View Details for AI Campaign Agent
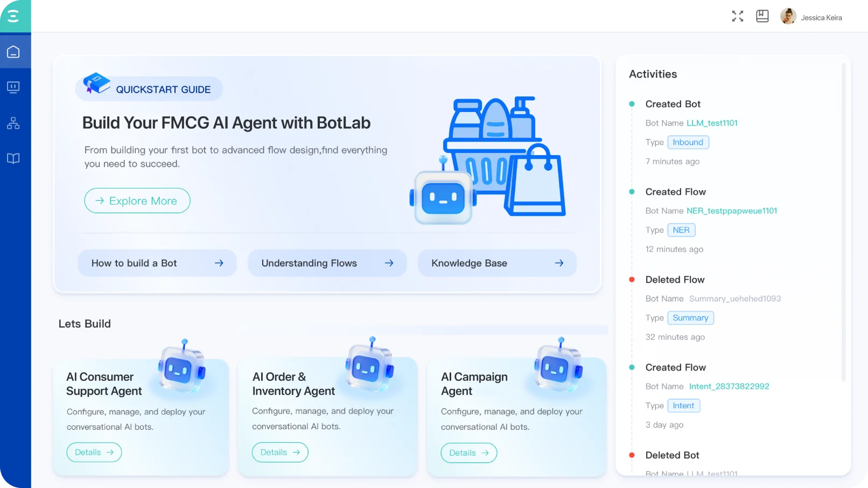Image resolution: width=868 pixels, height=488 pixels. 468,453
